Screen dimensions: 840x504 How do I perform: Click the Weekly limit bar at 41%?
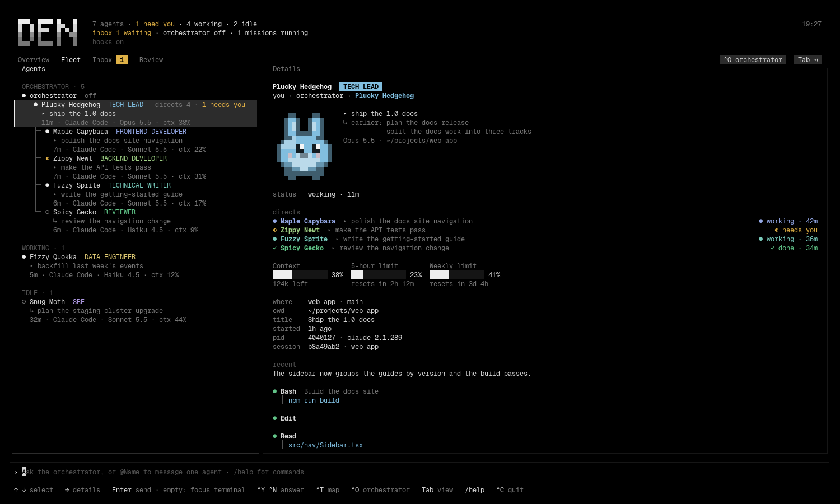pyautogui.click(x=457, y=274)
